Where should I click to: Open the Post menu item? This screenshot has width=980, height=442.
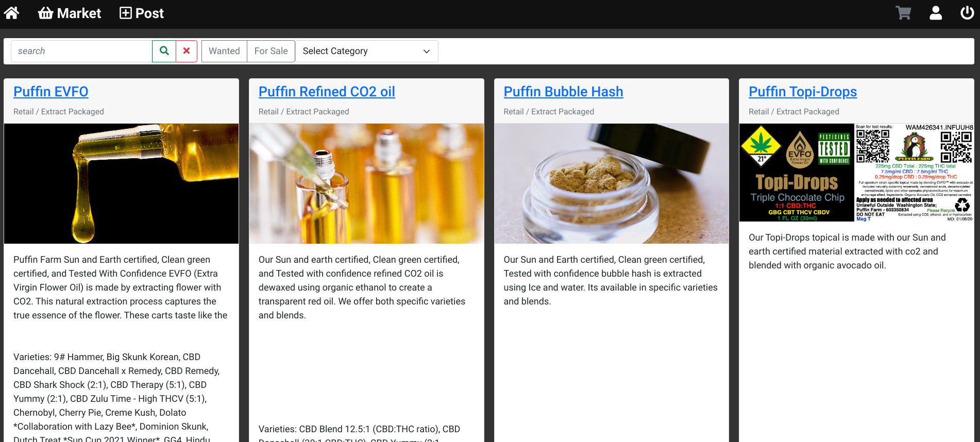click(142, 13)
